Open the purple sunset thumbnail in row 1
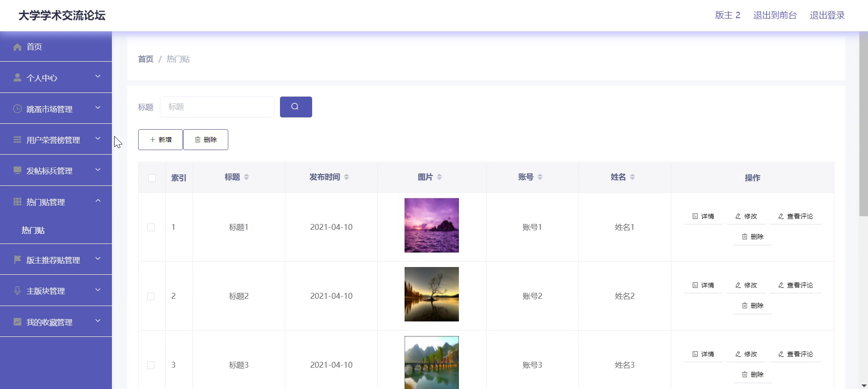 [432, 225]
